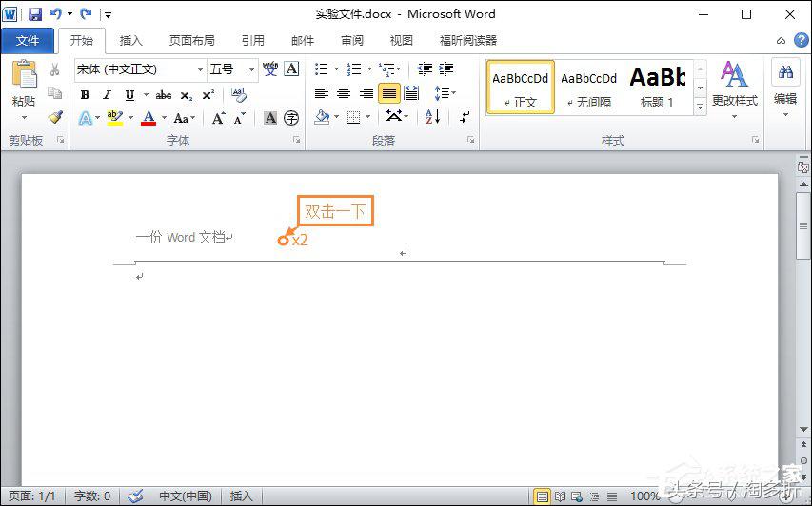Viewport: 812px width, 506px height.
Task: Apply character shading
Action: (270, 118)
